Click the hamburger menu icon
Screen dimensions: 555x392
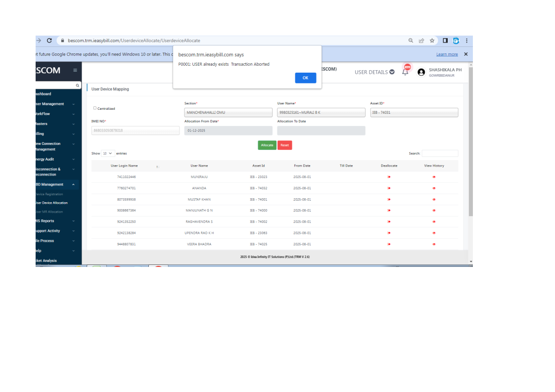(x=75, y=70)
